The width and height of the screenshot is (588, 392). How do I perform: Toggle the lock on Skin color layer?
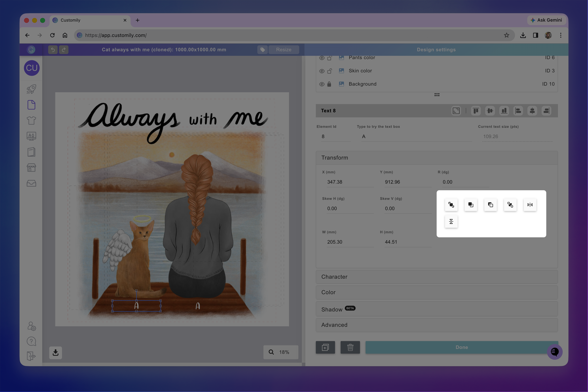(x=330, y=71)
